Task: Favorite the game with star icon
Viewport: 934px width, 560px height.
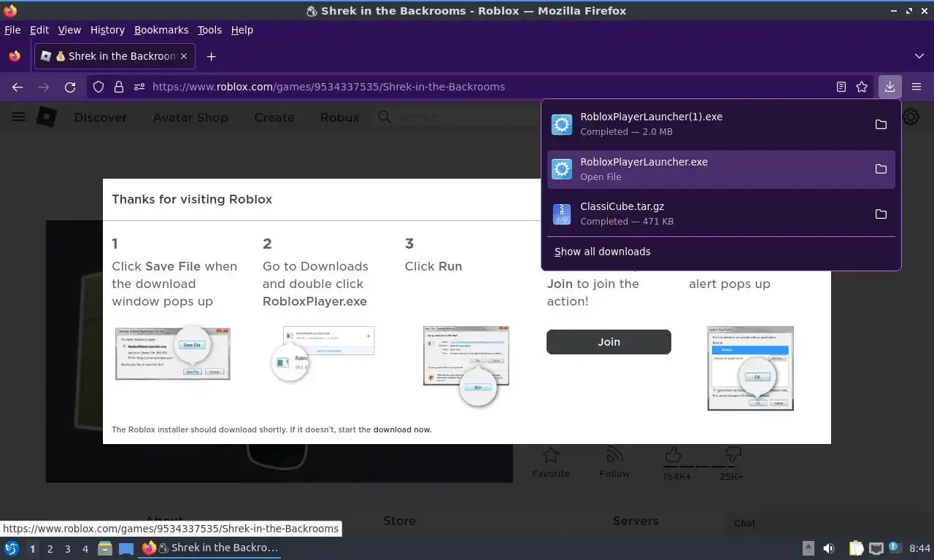Action: (551, 456)
